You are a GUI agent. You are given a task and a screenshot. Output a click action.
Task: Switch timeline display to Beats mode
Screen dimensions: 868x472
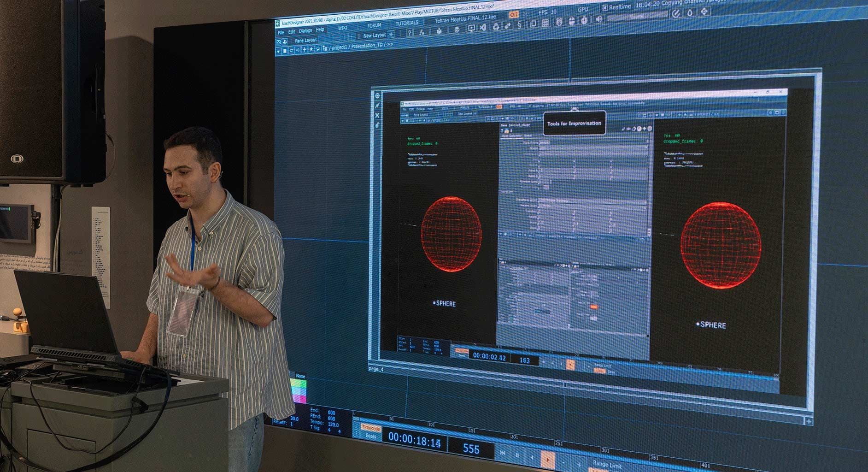pyautogui.click(x=371, y=436)
